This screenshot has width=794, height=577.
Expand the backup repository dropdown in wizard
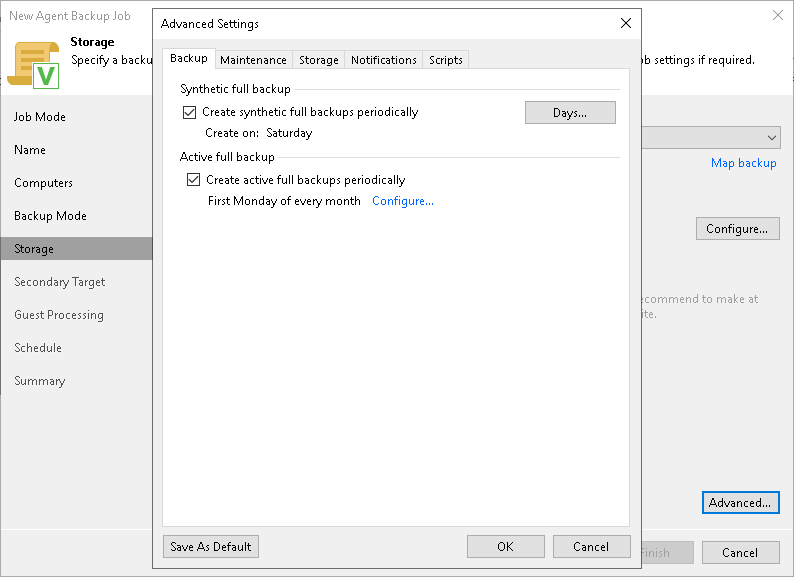[x=771, y=138]
